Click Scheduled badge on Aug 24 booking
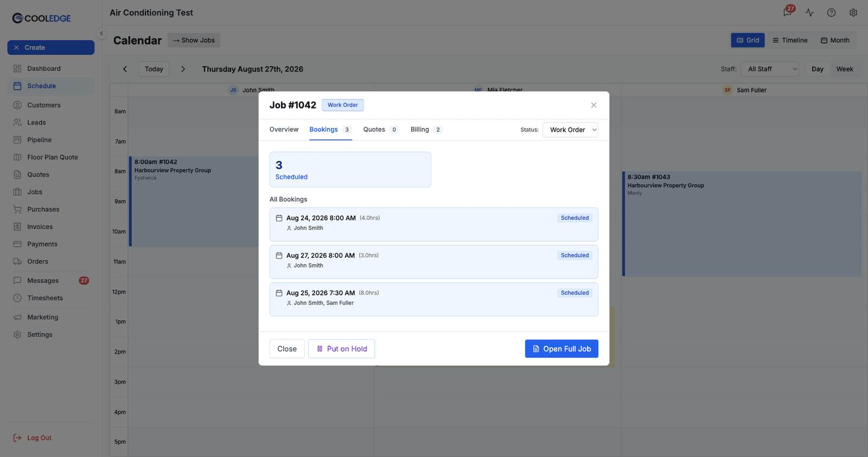Screen dimensions: 868x457 click(575, 218)
